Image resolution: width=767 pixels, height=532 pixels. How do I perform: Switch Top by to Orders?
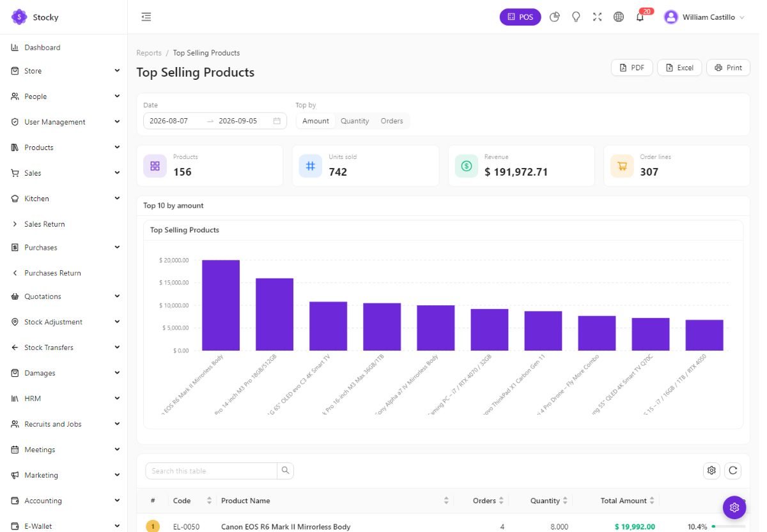click(392, 121)
